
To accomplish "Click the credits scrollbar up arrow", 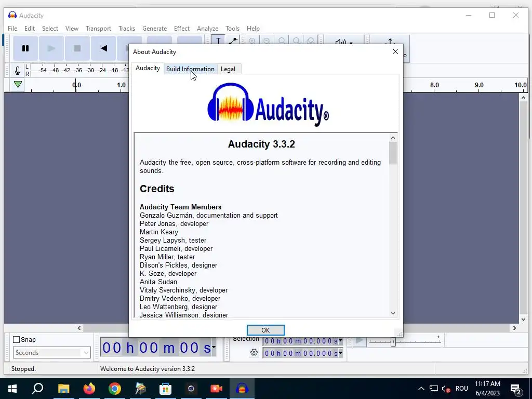I will point(393,138).
